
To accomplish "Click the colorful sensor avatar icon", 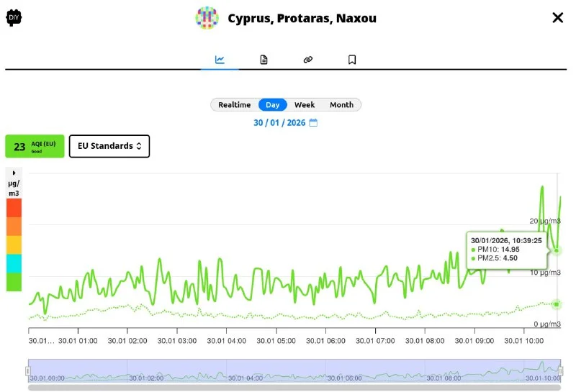I will click(x=207, y=18).
